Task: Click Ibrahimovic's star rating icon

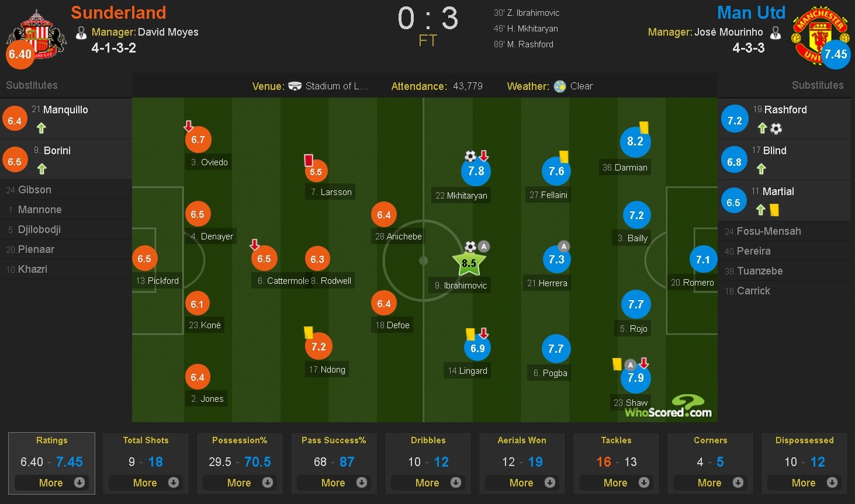Action: pos(469,263)
